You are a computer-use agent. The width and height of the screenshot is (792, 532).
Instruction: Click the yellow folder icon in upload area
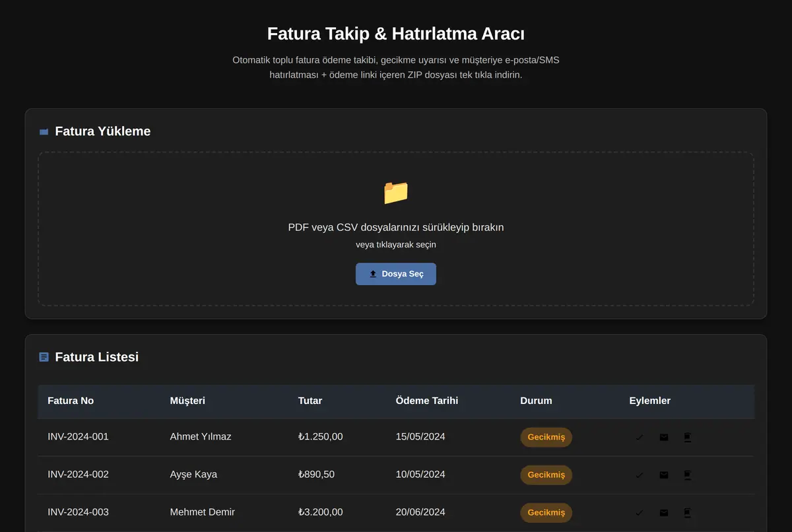click(x=396, y=192)
